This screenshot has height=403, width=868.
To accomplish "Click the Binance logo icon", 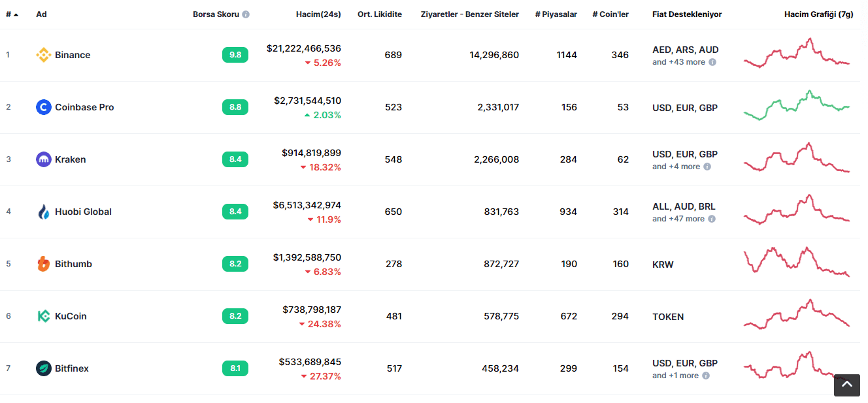I will pos(44,55).
